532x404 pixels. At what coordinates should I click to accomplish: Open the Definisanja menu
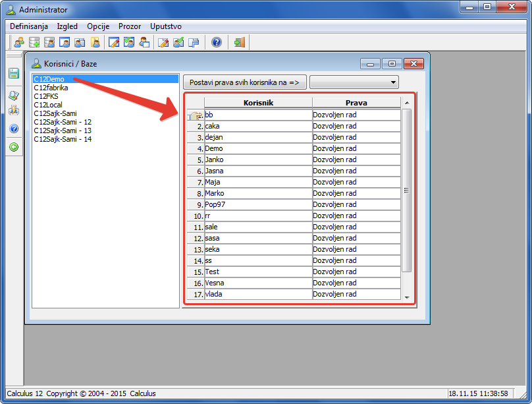point(29,26)
